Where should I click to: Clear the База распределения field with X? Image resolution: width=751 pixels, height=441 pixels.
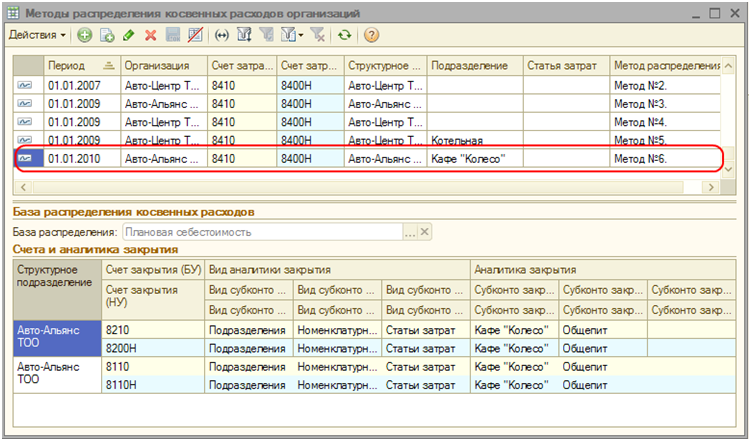[x=425, y=232]
